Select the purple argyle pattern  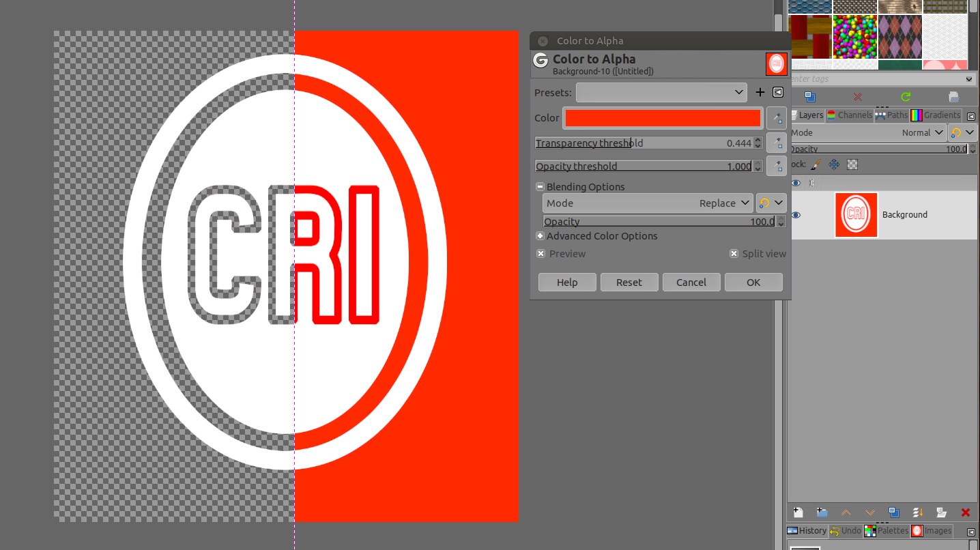(x=899, y=37)
